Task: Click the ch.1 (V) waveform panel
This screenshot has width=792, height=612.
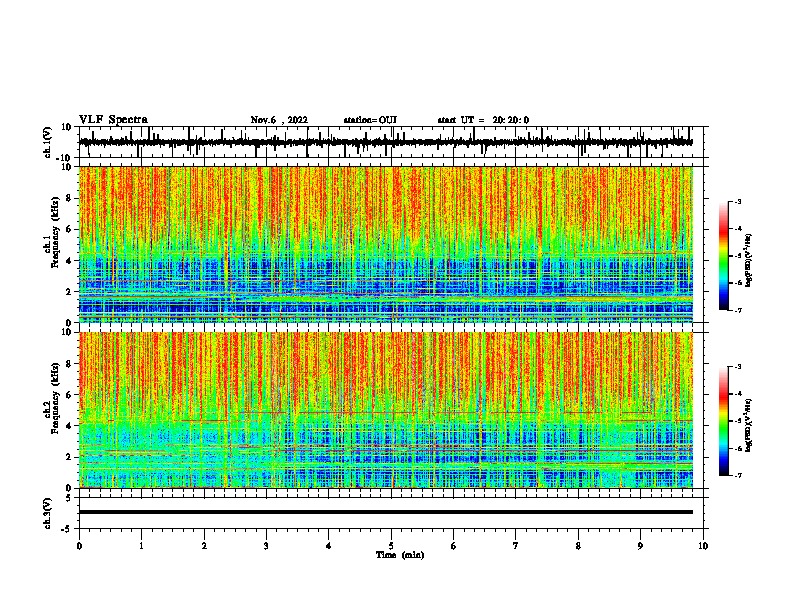Action: point(393,142)
